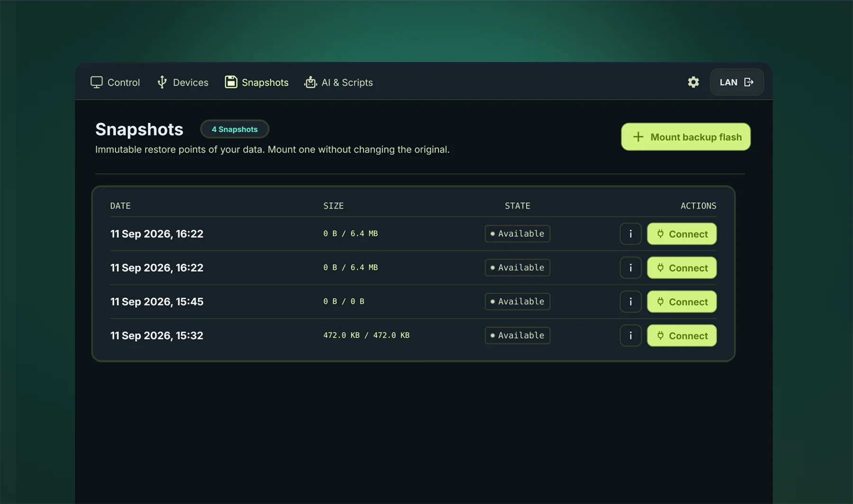This screenshot has width=853, height=504.
Task: Connect the 15:32 snapshot
Action: point(681,335)
